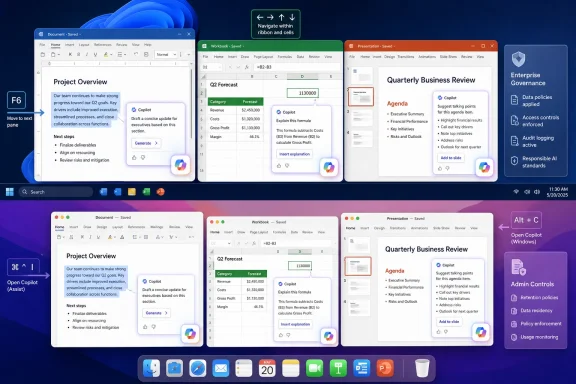Open Mail from the macOS dock
This screenshot has width=576, height=384.
click(221, 368)
